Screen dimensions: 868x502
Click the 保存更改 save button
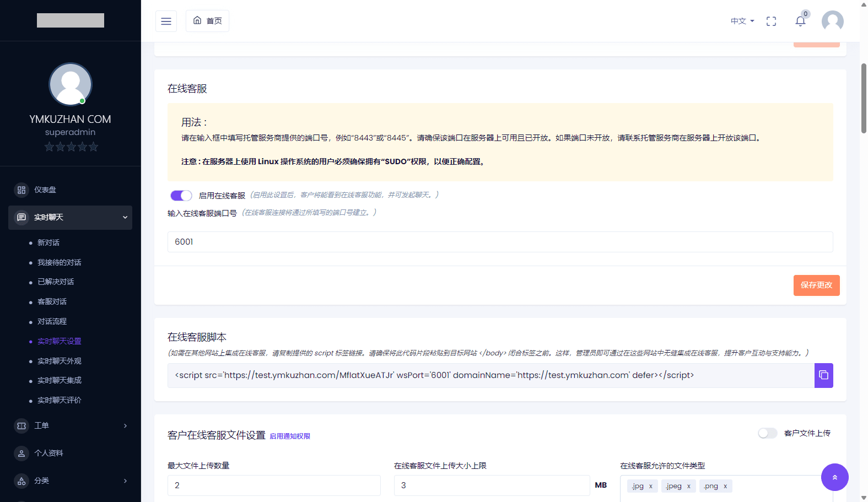pyautogui.click(x=816, y=285)
